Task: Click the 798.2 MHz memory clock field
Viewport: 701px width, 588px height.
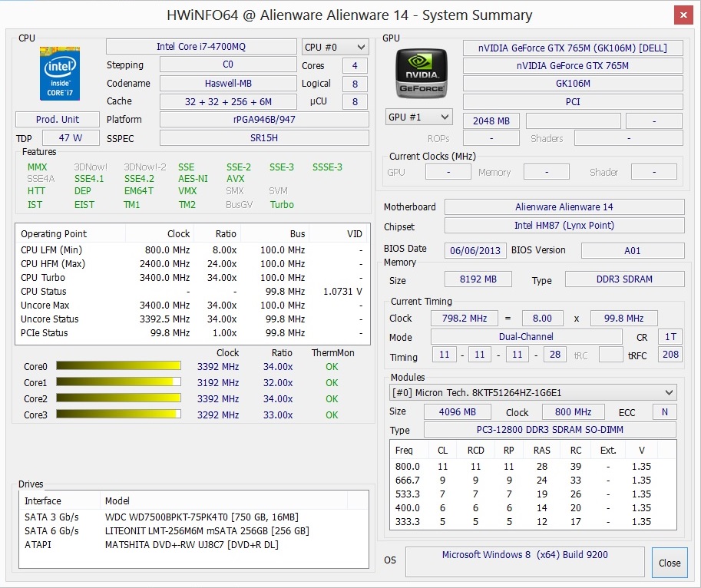Action: tap(465, 318)
